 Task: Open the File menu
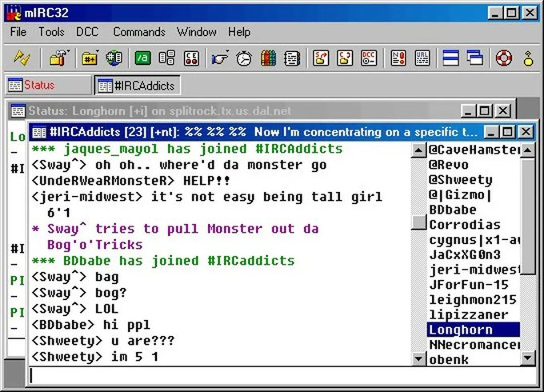point(18,32)
